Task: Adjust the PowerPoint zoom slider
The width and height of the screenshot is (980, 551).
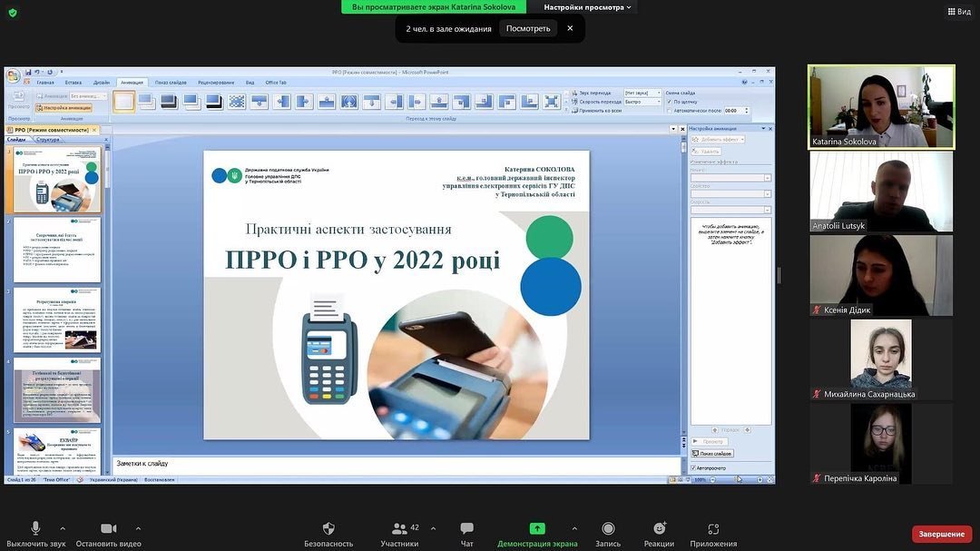Action: 737,479
